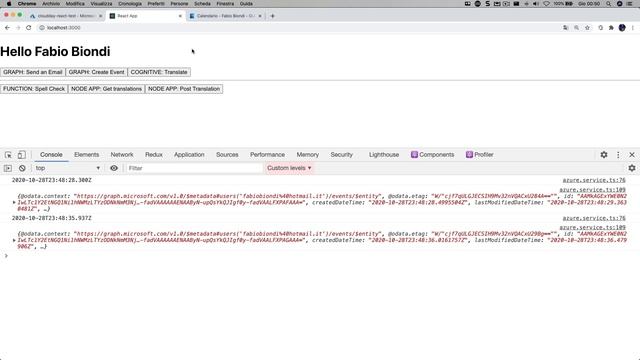Click NODE APP: Post Translation button
The height and width of the screenshot is (360, 640).
184,89
